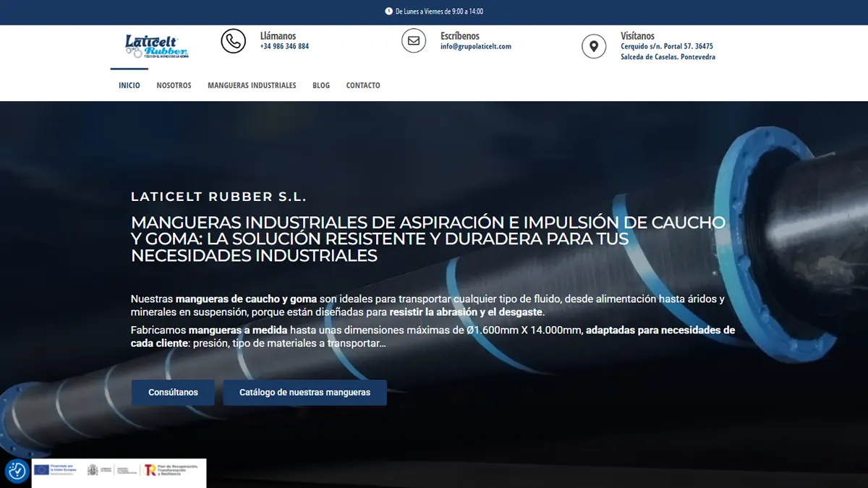
Task: Open MANGUERAS INDUSTRIALES menu item
Action: point(252,85)
